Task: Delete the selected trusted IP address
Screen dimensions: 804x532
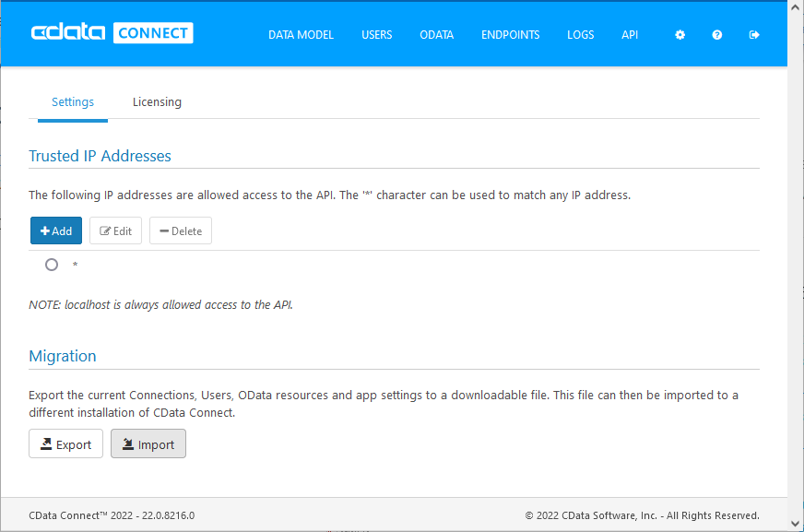Action: tap(181, 231)
